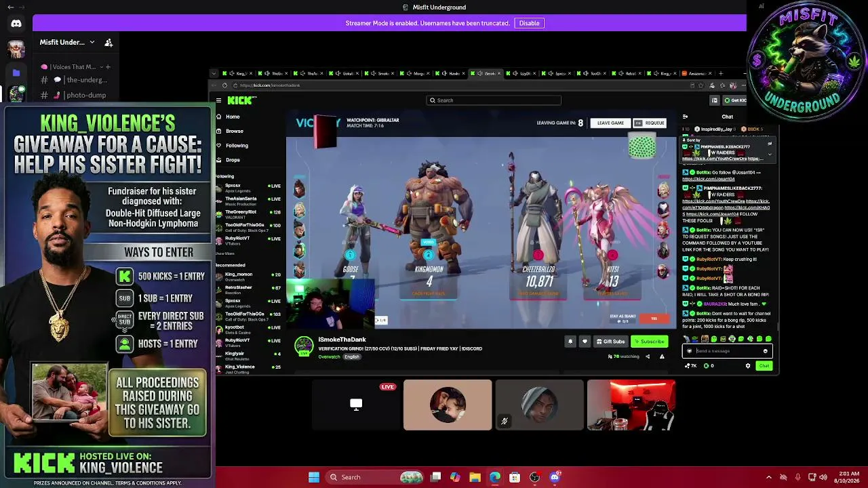Image resolution: width=868 pixels, height=488 pixels.
Task: Create channel in Voices That M... category
Action: tap(108, 66)
